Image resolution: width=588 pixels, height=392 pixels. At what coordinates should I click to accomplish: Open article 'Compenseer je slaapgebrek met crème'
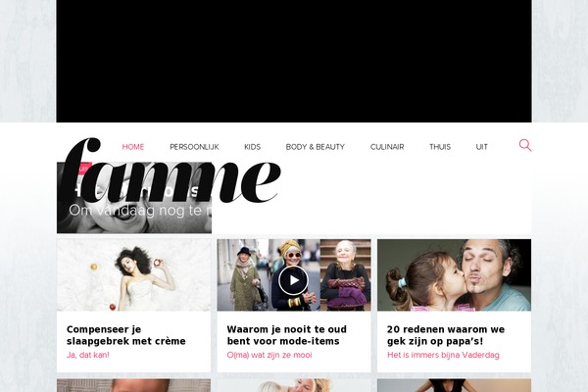126,335
